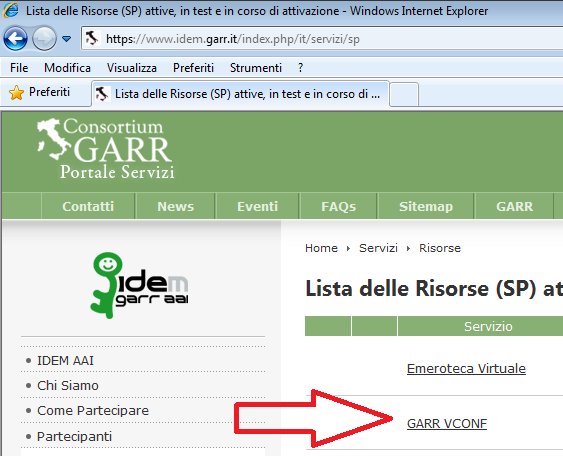Click the greyed Forward arrow button

(x=44, y=38)
